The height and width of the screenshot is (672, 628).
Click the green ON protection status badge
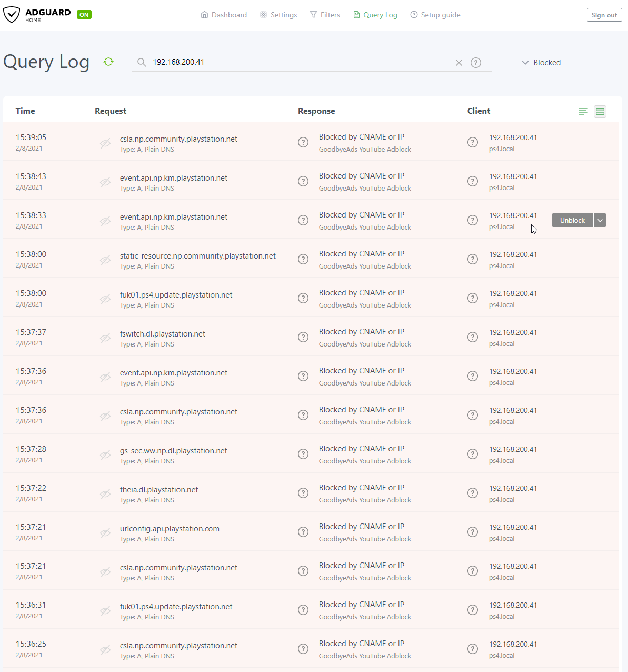click(x=84, y=15)
